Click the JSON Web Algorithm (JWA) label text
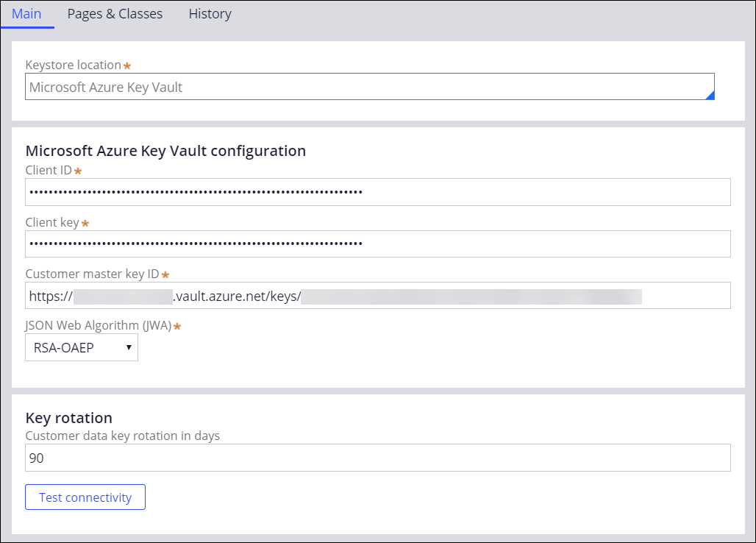This screenshot has width=756, height=543. [98, 325]
